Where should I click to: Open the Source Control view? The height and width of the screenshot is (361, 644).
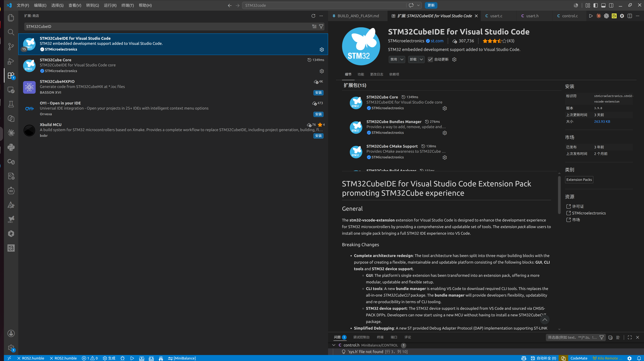[x=11, y=47]
